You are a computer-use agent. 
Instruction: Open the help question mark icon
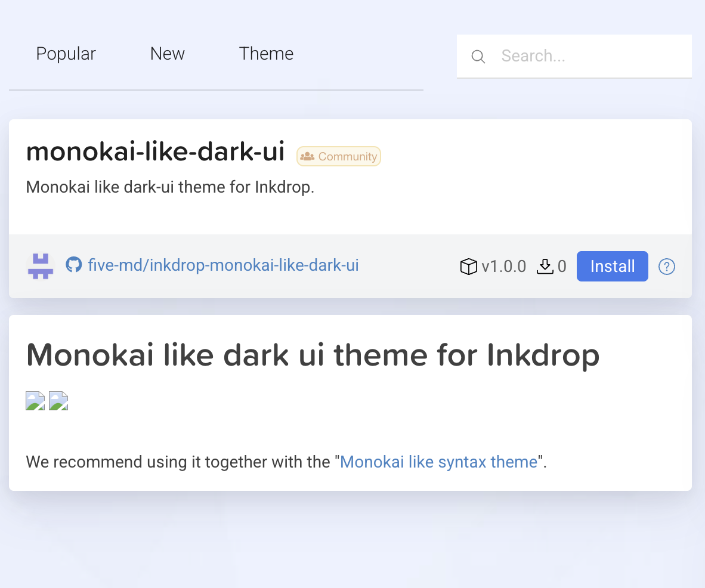666,267
